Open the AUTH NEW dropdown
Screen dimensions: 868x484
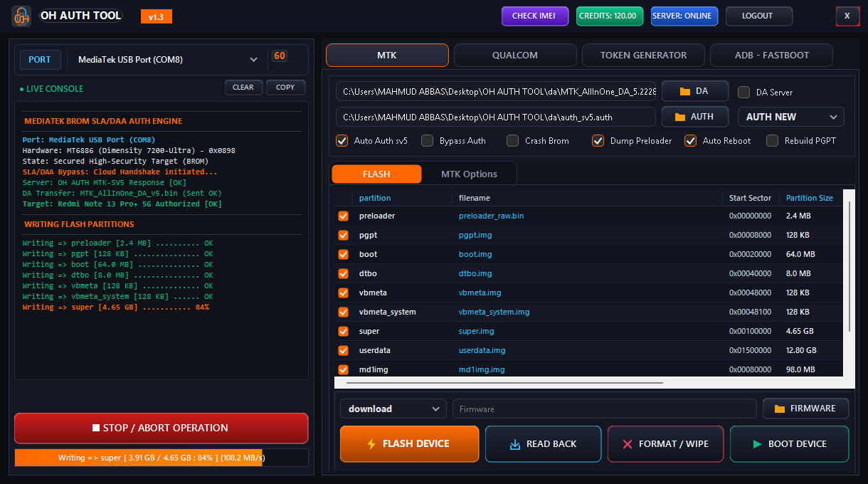click(791, 117)
